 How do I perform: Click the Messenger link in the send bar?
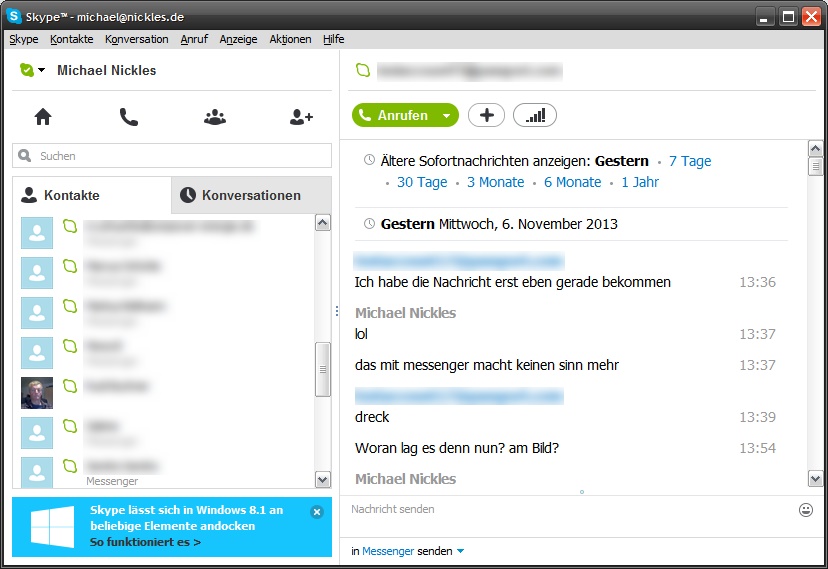point(388,551)
